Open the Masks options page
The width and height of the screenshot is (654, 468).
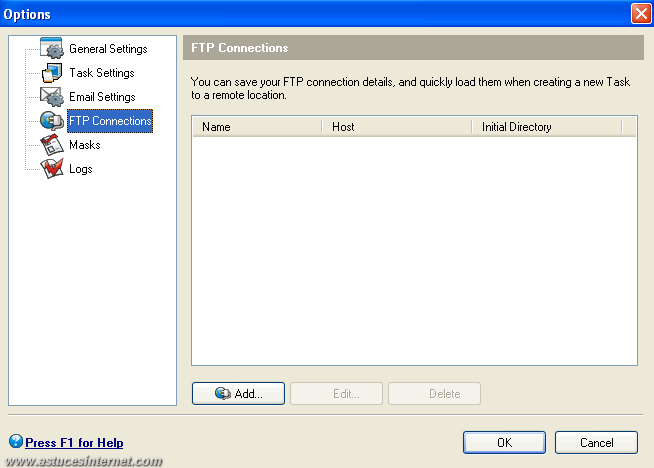coord(85,145)
